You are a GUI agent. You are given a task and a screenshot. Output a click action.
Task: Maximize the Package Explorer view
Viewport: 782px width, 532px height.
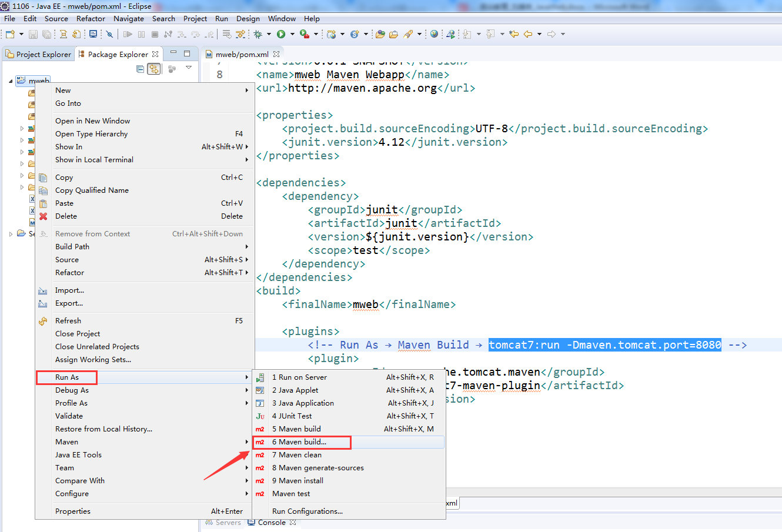[187, 53]
